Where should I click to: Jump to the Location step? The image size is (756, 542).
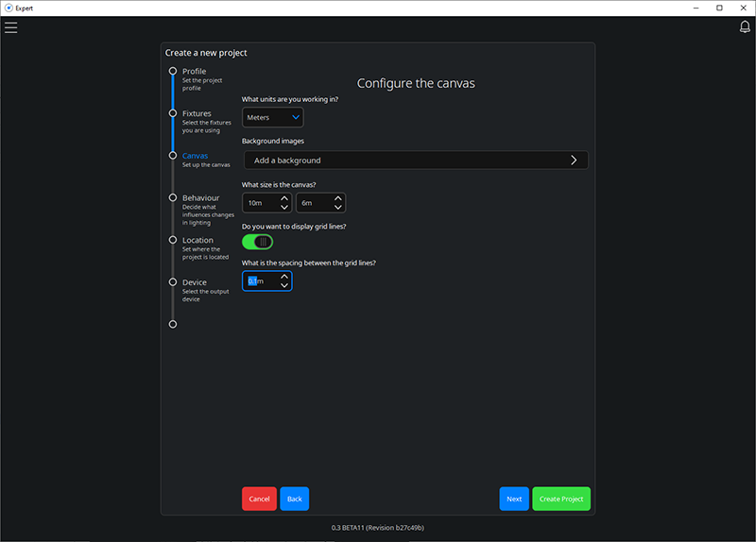(198, 241)
